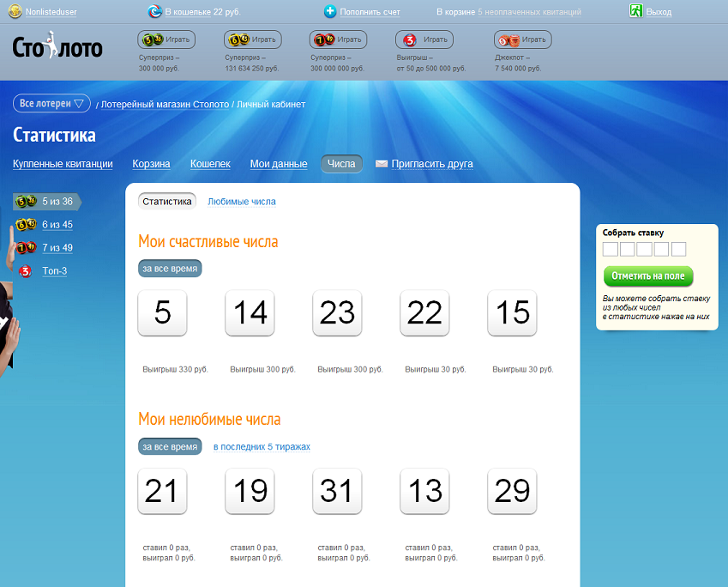This screenshot has width=728, height=587.
Task: Click the envelope icon near Invite friend
Action: click(x=382, y=164)
